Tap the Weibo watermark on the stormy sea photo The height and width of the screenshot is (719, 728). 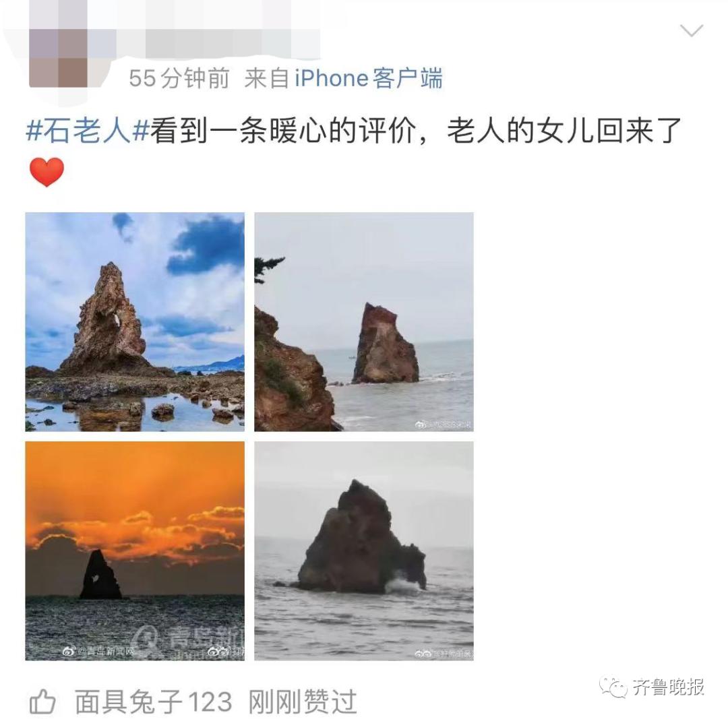click(444, 654)
